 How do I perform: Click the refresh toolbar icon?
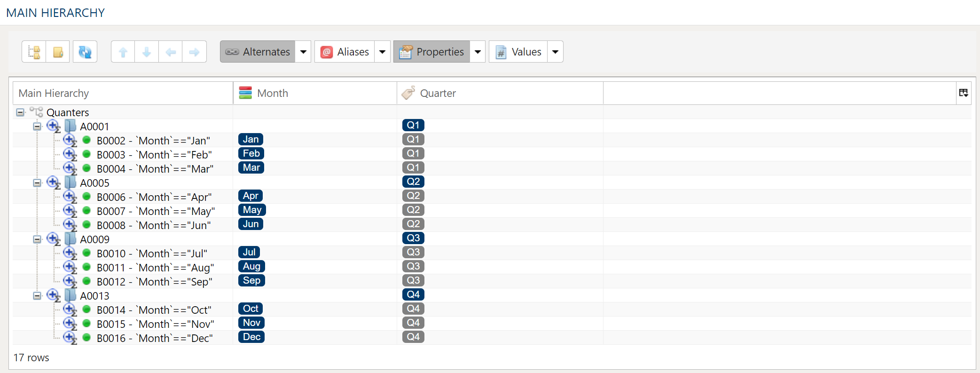85,52
